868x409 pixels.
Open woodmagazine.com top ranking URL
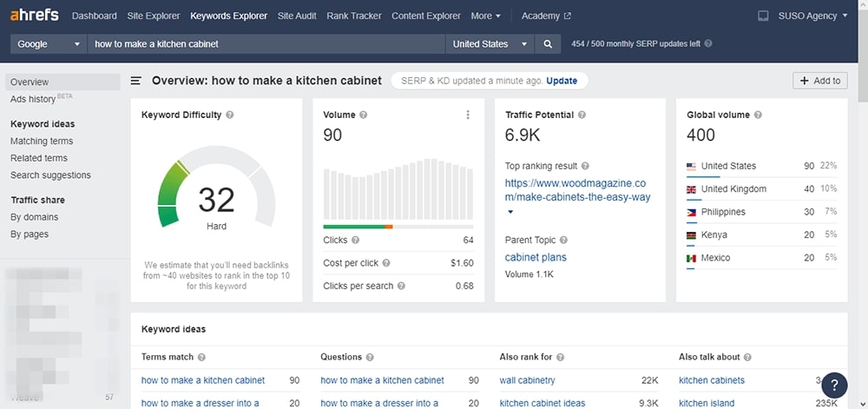pyautogui.click(x=578, y=190)
